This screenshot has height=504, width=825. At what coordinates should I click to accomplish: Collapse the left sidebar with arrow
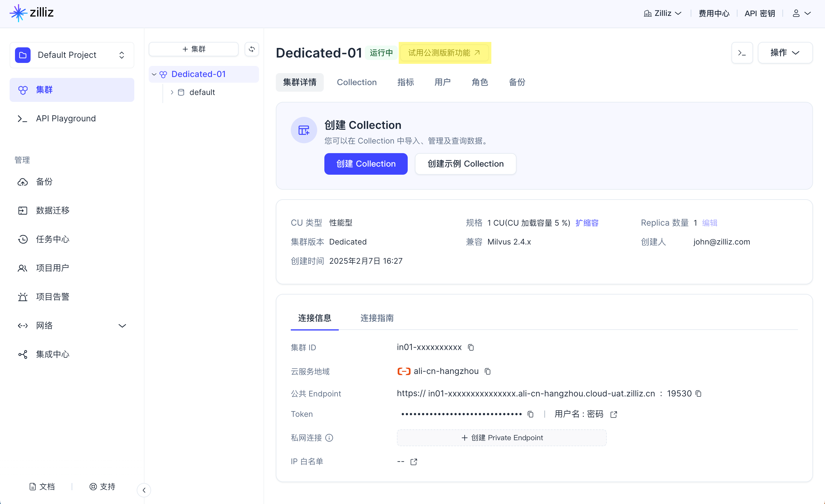click(144, 490)
